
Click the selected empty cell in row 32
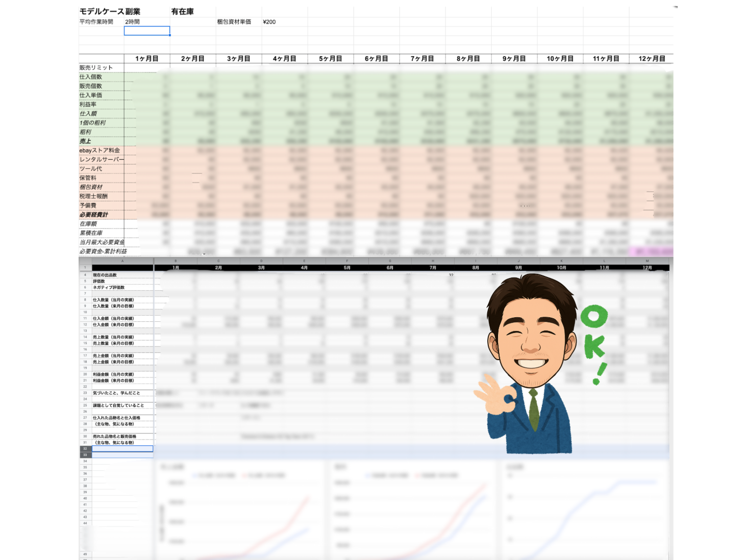tap(122, 449)
